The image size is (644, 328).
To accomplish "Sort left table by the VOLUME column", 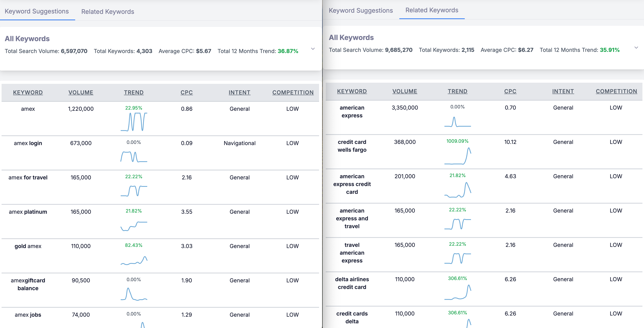I will coord(81,92).
